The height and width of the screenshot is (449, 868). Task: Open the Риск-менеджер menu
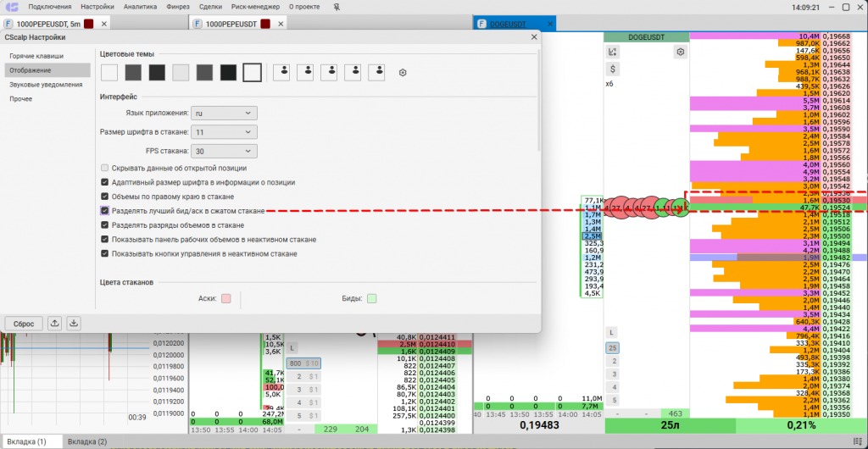pyautogui.click(x=256, y=7)
